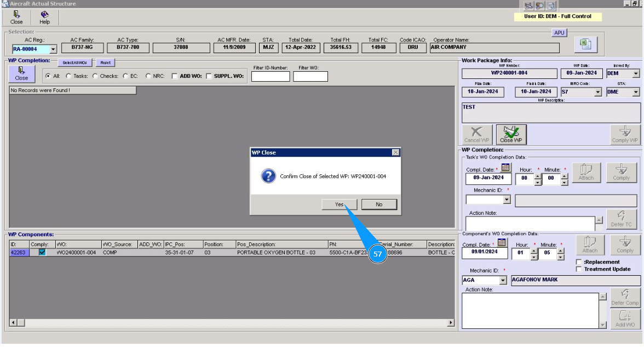Click the Defer TC icon button

pyautogui.click(x=621, y=219)
